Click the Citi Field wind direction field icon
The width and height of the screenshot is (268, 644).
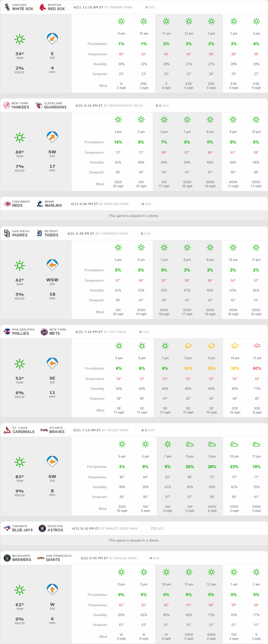[x=52, y=363]
